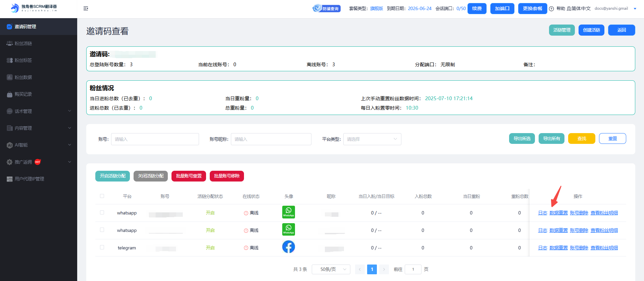Click 数据重置 link in first row
Screen dimensions: 644x281
click(558, 213)
